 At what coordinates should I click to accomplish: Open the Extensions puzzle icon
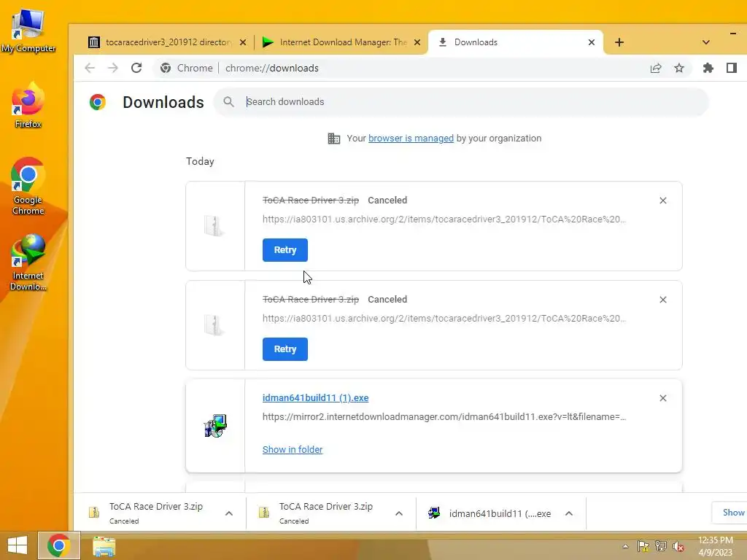click(708, 68)
